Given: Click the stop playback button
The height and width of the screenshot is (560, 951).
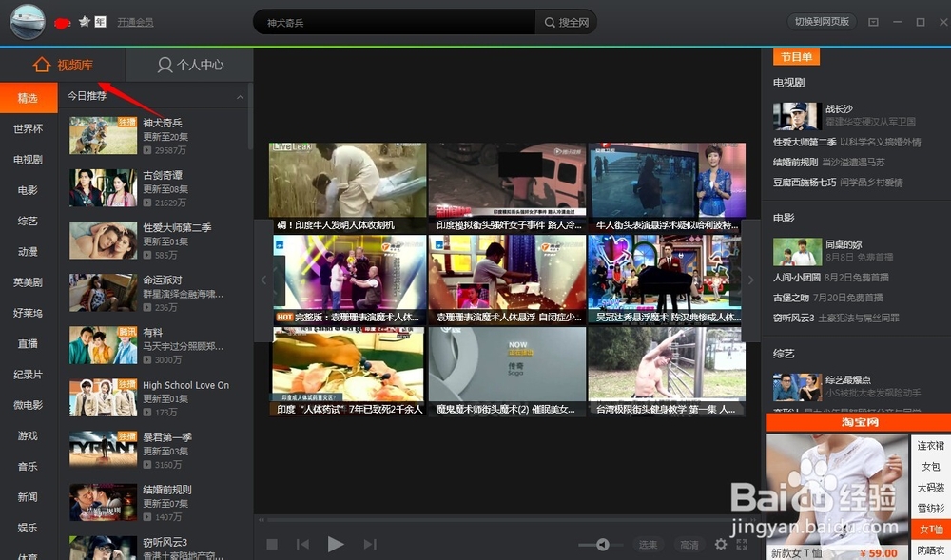Looking at the screenshot, I should click(x=272, y=544).
